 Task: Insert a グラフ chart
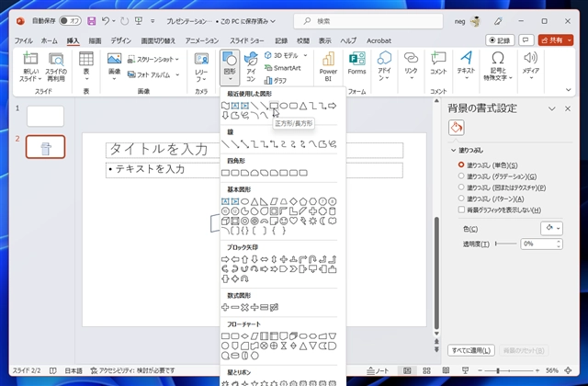tap(276, 80)
